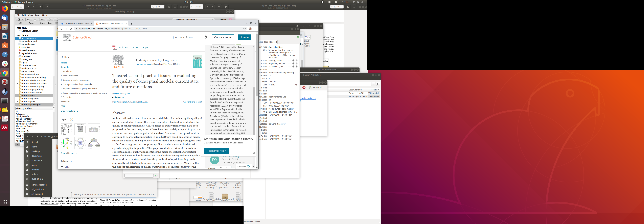
Task: Click the first figure thumbnail
Action: (66, 129)
